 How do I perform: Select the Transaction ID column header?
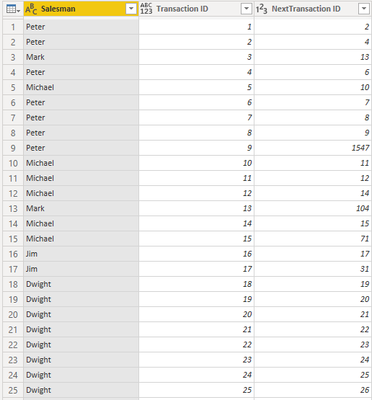pos(196,9)
